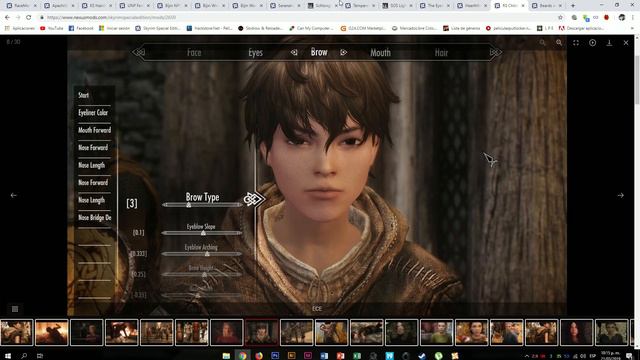The width and height of the screenshot is (640, 360).
Task: Open the taskbar clock and date
Action: (610, 356)
